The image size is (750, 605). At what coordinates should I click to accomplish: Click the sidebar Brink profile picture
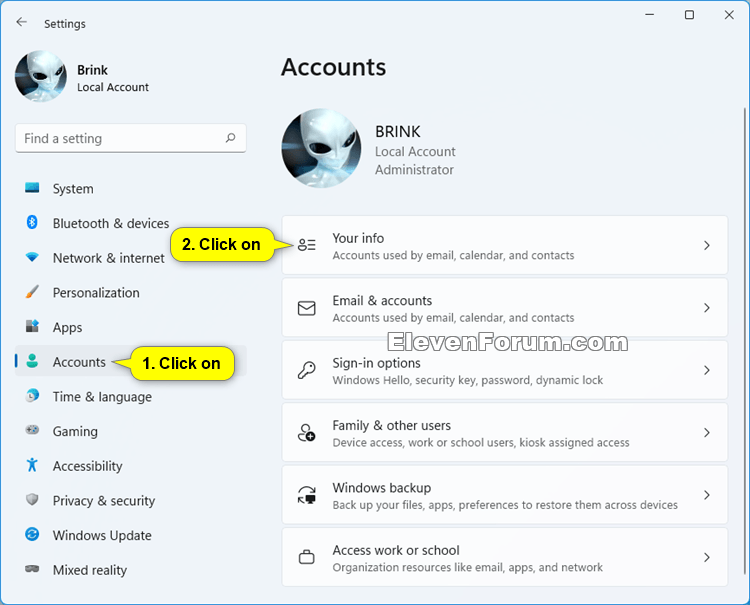coord(41,76)
